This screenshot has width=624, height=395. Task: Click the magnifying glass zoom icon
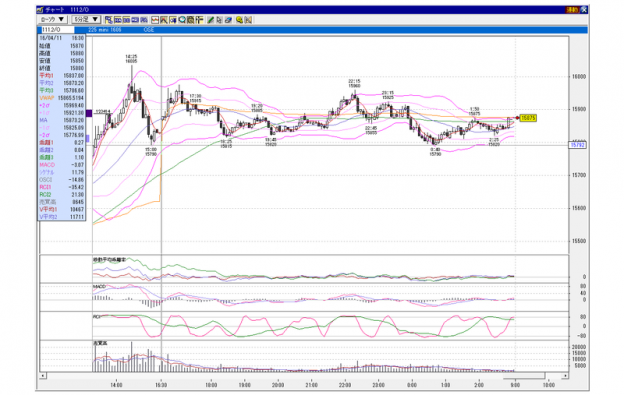coord(182,20)
